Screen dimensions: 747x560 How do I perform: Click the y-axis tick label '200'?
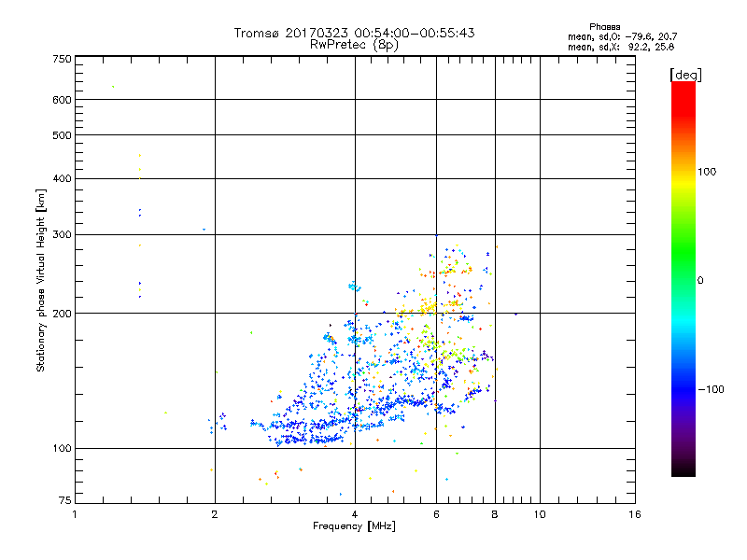tap(62, 314)
